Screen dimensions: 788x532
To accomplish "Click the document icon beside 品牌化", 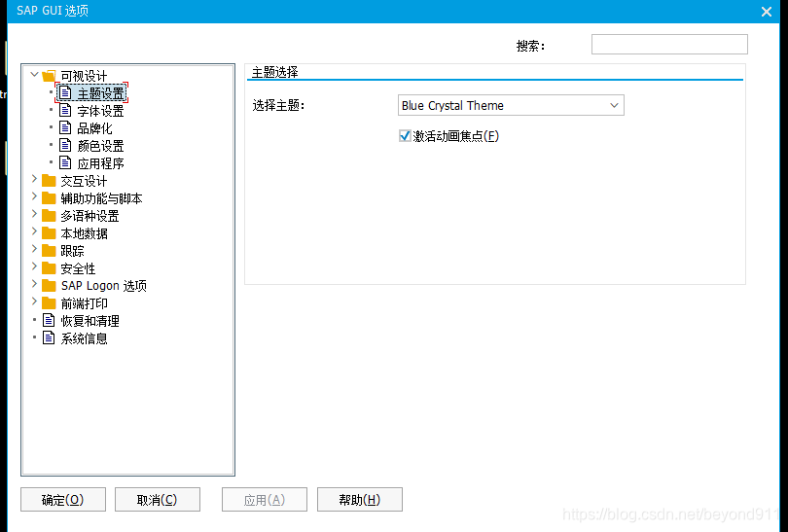I will click(x=65, y=127).
